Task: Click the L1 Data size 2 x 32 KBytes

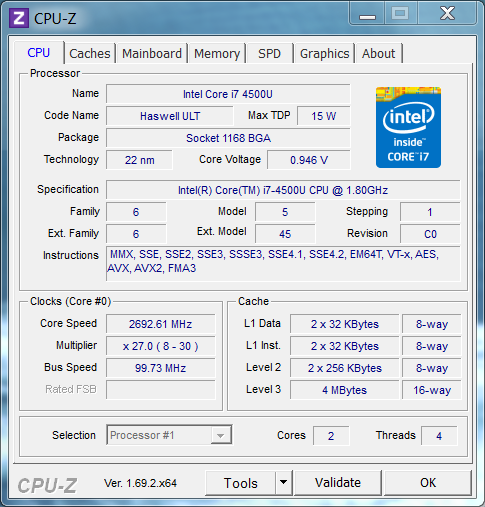Action: coord(345,324)
